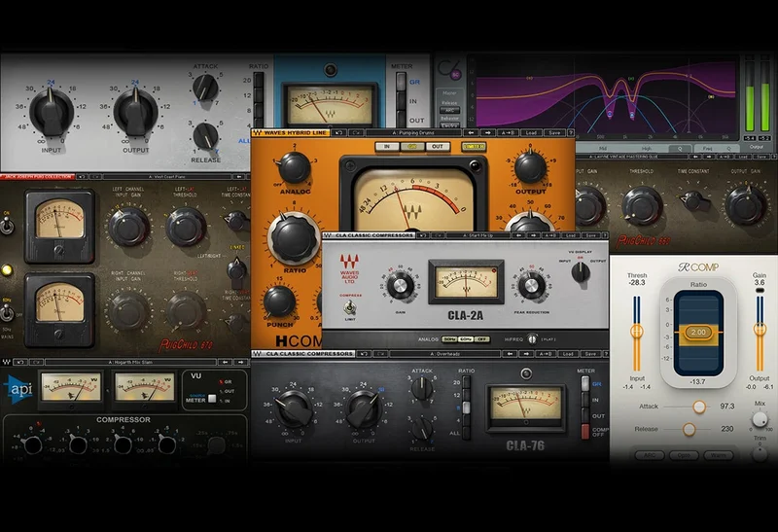The height and width of the screenshot is (532, 778).
Task: Select H-Comp GR meter button
Action: (x=412, y=147)
